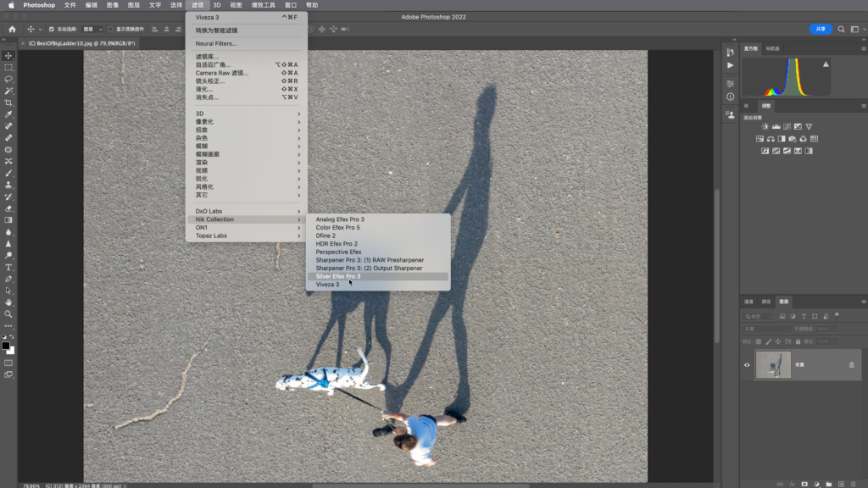
Task: Click the foreground color swatch
Action: click(x=6, y=347)
